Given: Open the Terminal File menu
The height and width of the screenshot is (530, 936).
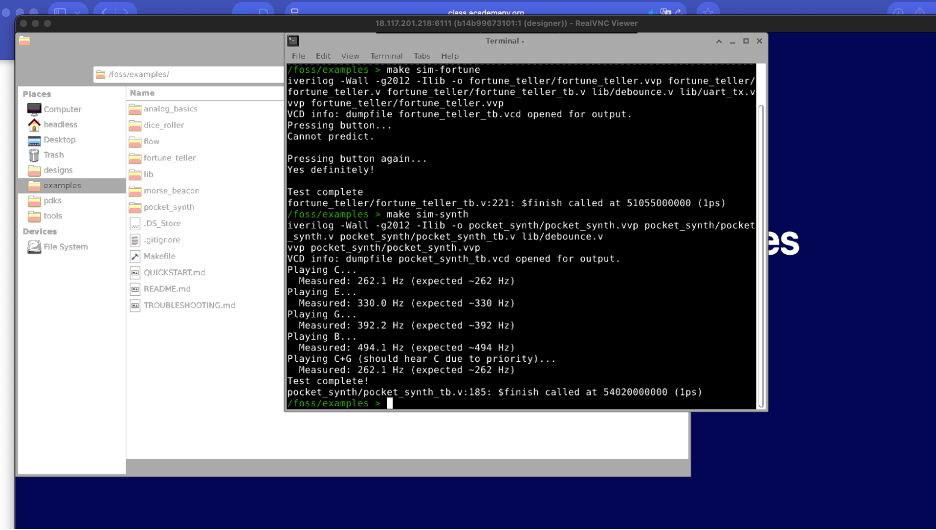Looking at the screenshot, I should [298, 56].
